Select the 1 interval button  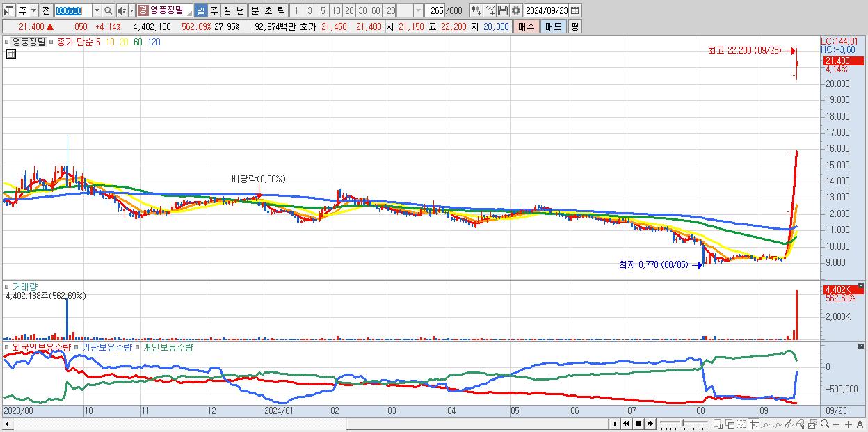pos(296,10)
